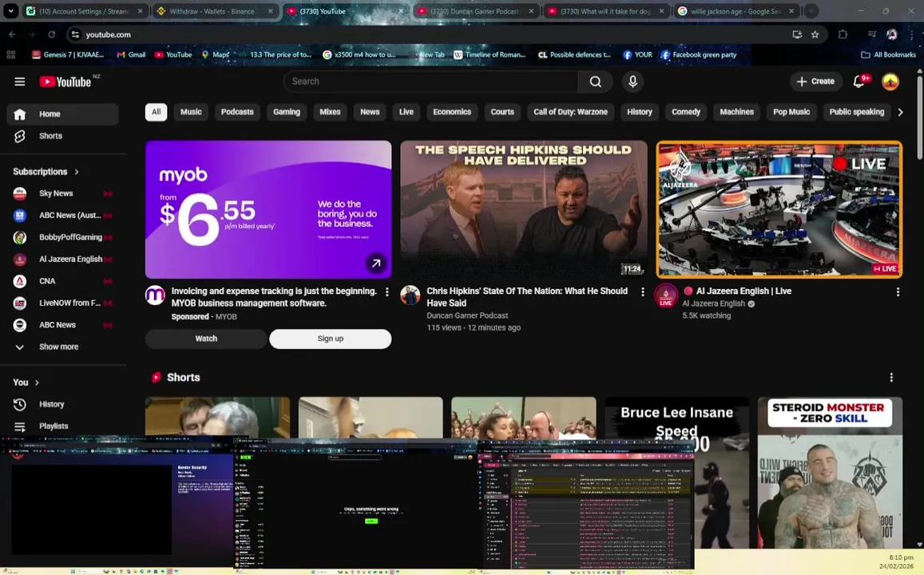Open LiveNOW from FOX subscription
The height and width of the screenshot is (575, 924).
[x=62, y=303]
